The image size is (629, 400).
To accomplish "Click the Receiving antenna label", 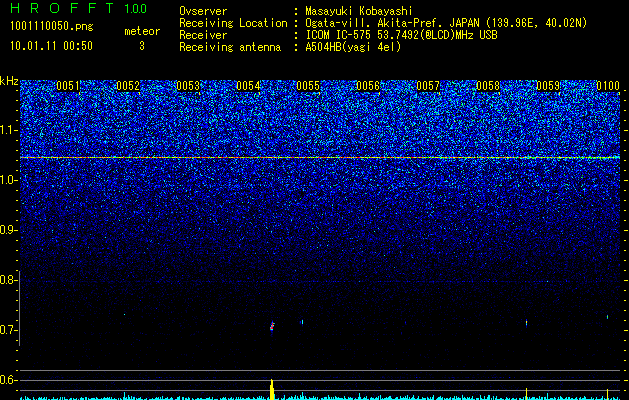I will (x=230, y=47).
